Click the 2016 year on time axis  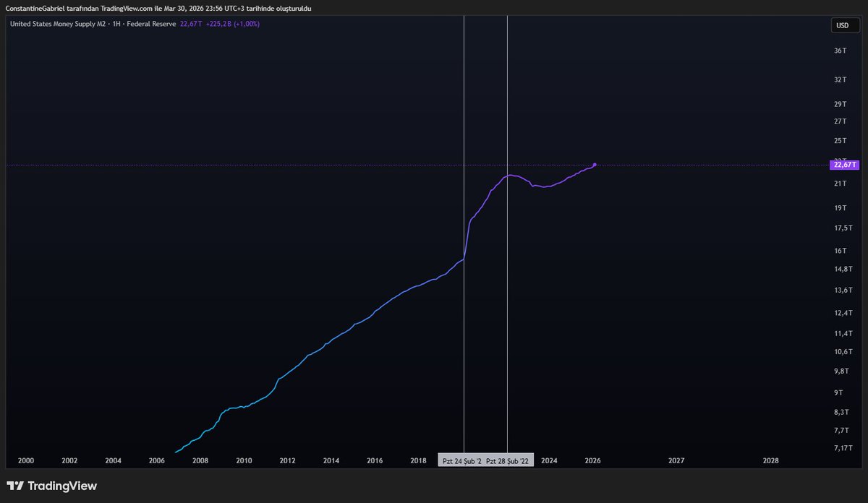pyautogui.click(x=375, y=460)
